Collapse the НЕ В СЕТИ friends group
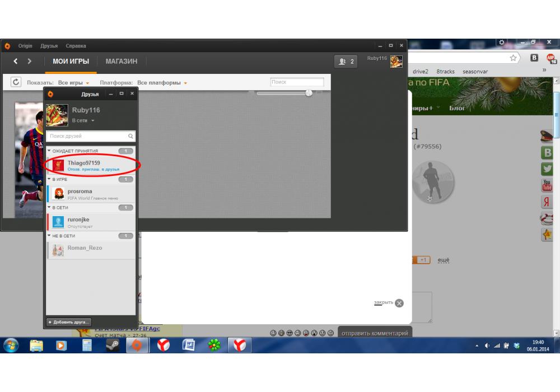560x392 pixels. (49, 236)
